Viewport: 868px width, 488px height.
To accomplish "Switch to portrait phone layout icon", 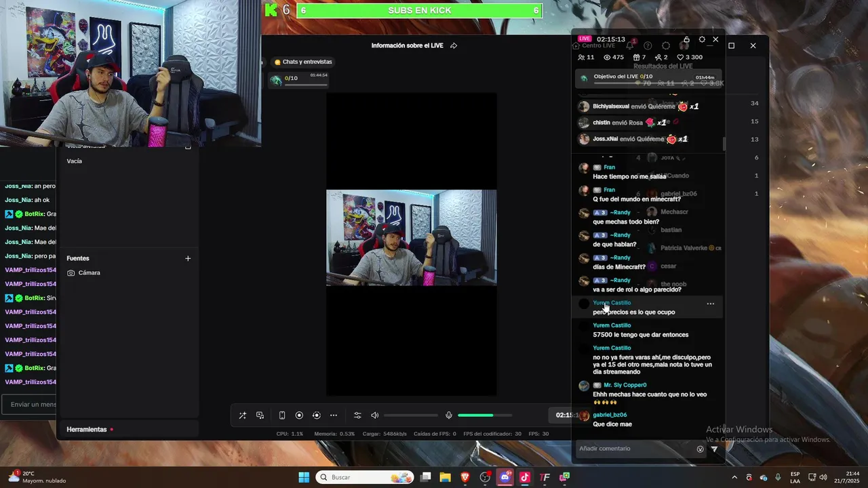I will tap(282, 415).
